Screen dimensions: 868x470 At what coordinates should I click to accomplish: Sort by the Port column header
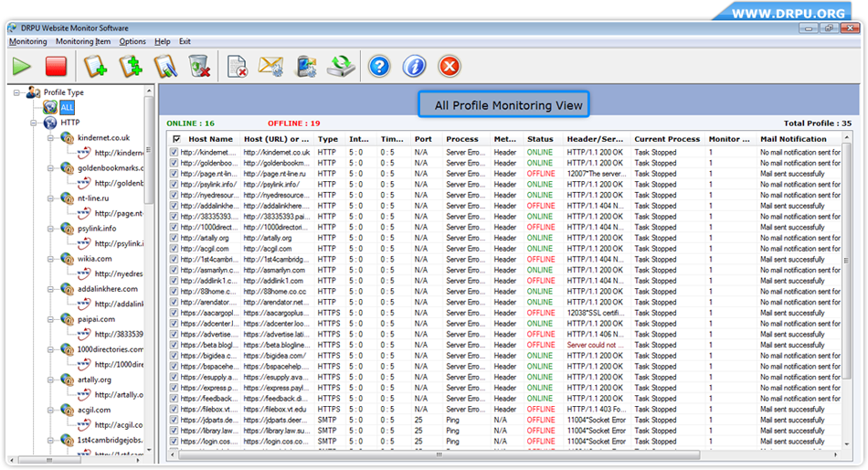point(423,139)
